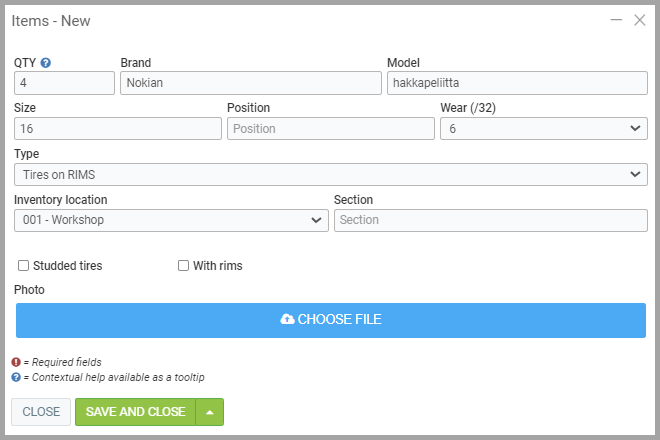This screenshot has width=660, height=440.
Task: Focus the QTY input field
Action: point(64,84)
